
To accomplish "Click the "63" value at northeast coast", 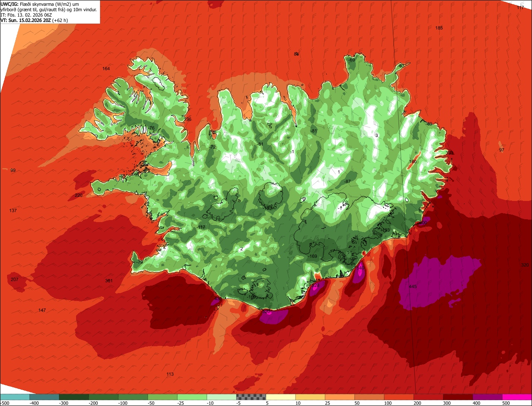I will 401,66.
